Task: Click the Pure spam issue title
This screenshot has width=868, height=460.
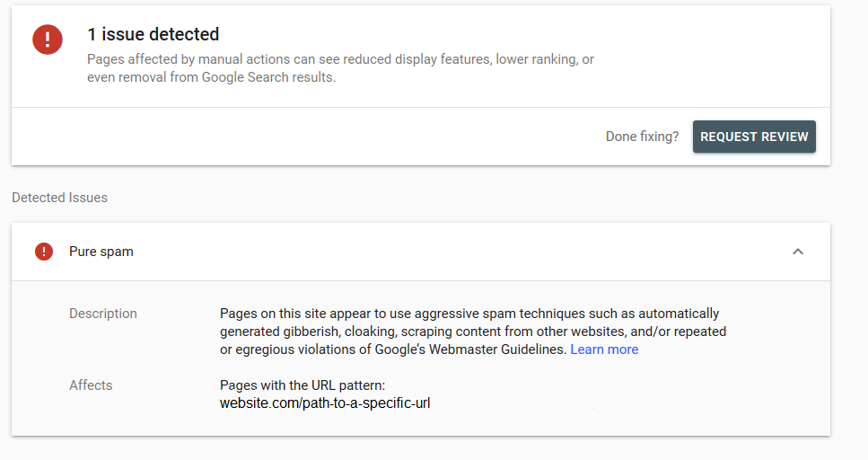Action: 101,252
